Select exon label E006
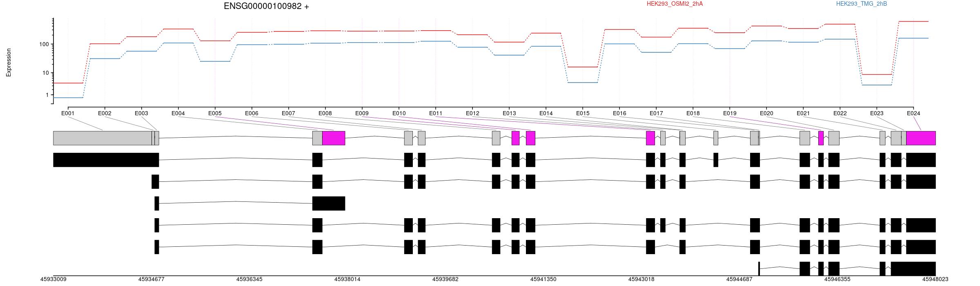Screen dimensions: 980x286 coord(252,113)
